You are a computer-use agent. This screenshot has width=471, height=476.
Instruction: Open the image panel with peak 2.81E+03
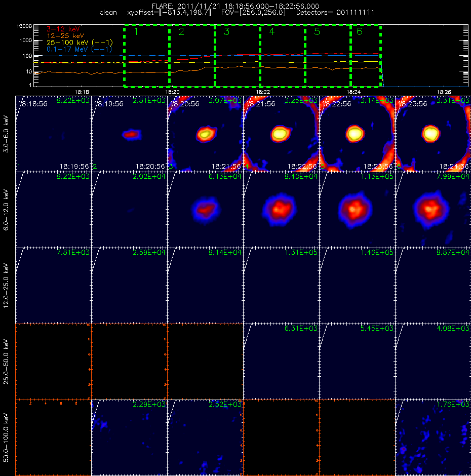129,134
